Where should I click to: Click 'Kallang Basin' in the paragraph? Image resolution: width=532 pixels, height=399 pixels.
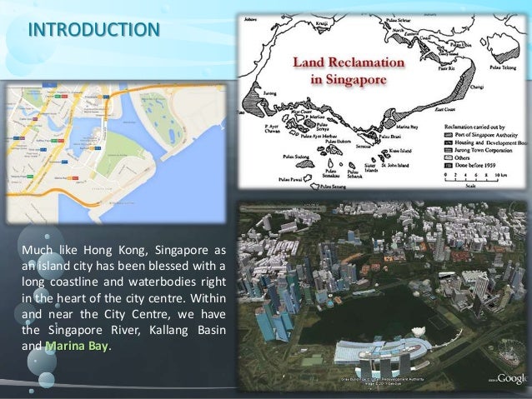pos(188,330)
